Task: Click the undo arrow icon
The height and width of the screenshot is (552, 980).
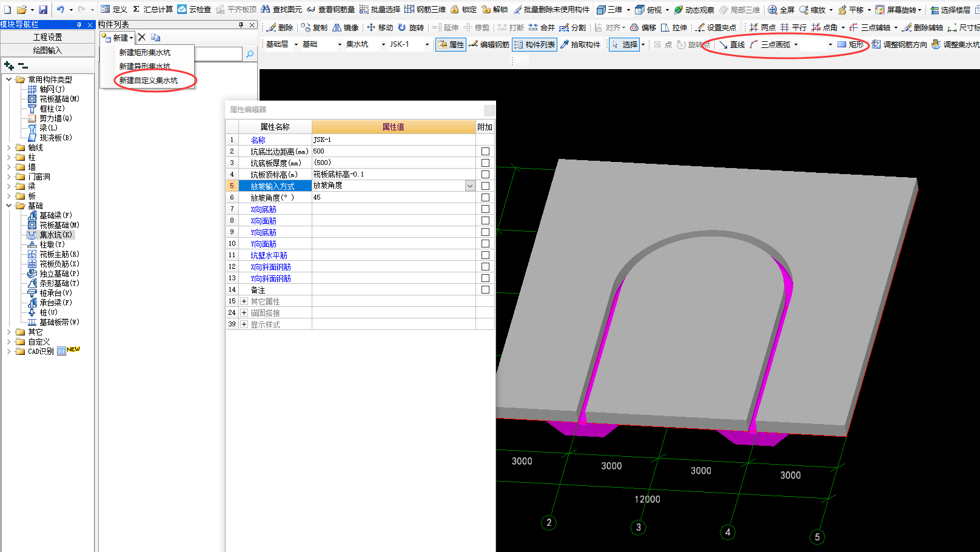Action: (61, 10)
